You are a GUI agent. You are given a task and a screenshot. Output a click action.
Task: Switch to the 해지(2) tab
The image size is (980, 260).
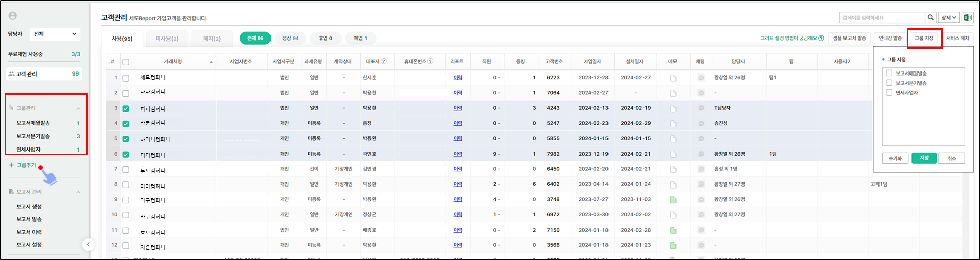[x=212, y=39]
